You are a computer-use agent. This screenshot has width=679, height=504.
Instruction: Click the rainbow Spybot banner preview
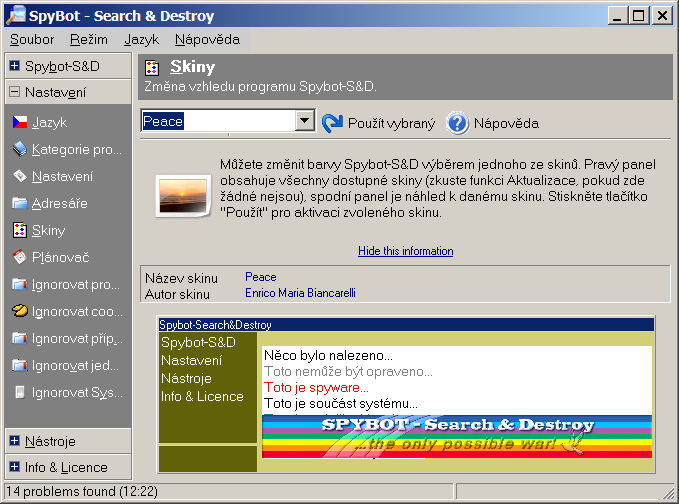click(457, 436)
